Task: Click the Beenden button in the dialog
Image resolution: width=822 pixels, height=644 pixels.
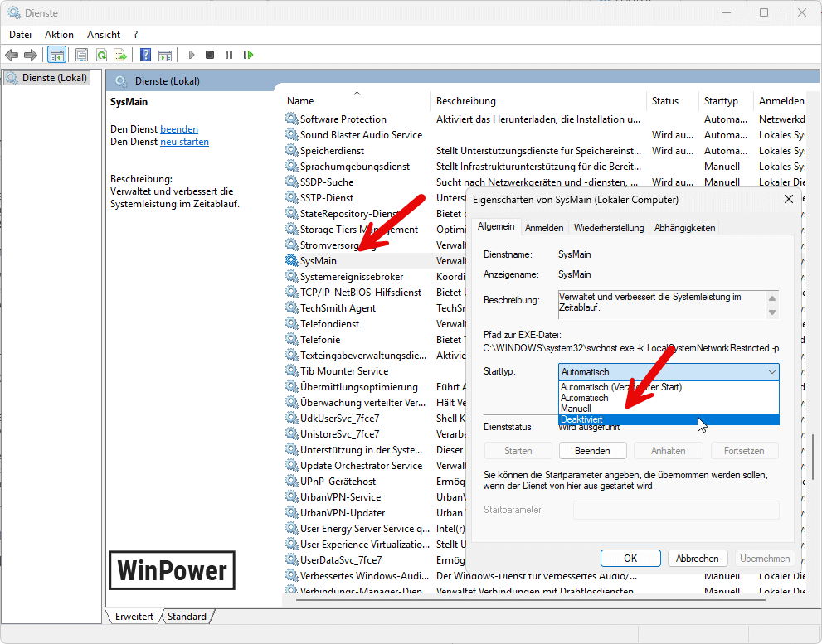Action: [592, 450]
